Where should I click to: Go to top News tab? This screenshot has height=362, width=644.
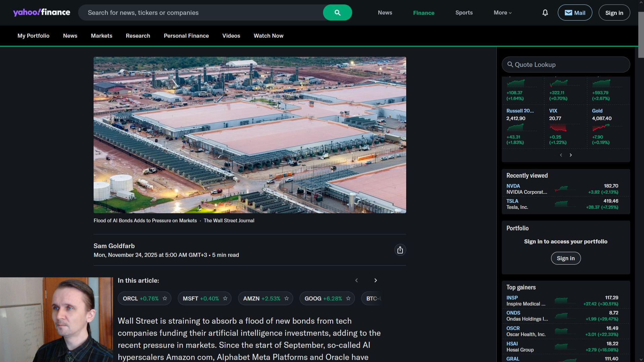[385, 12]
